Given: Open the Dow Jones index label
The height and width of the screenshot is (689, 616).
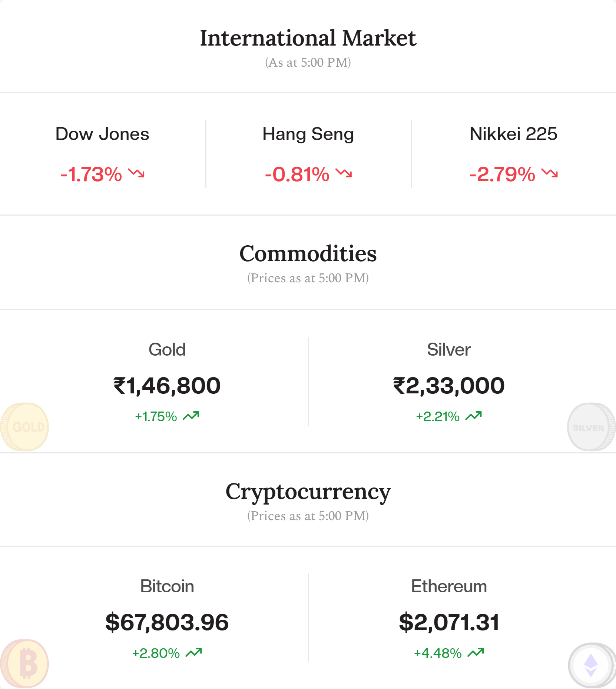Looking at the screenshot, I should point(102,134).
